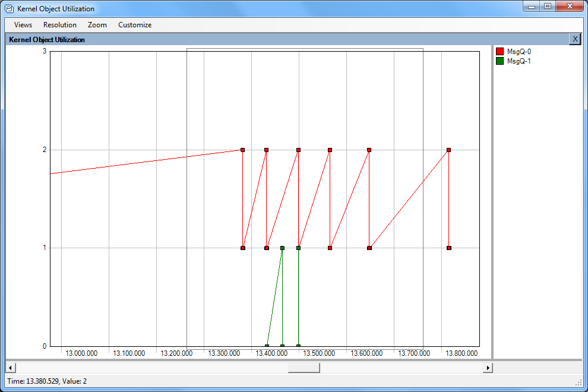This screenshot has width=588, height=392.
Task: Click the horizontal scrollbar right arrow
Action: pos(488,368)
